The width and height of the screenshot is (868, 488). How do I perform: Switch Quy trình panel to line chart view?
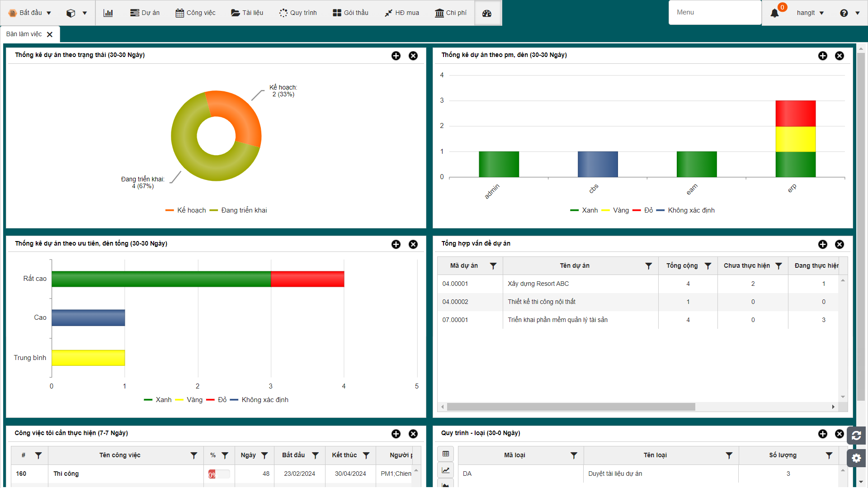[446, 470]
